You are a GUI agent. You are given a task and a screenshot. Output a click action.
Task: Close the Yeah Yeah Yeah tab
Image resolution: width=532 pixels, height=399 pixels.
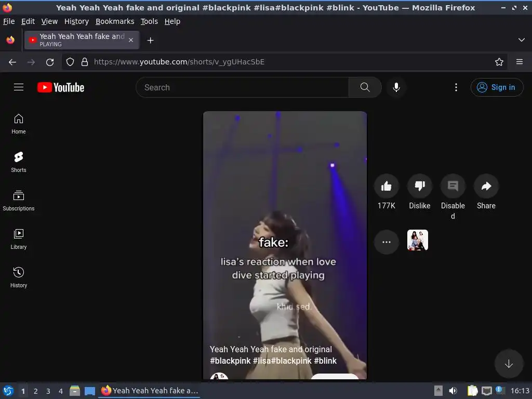[x=131, y=40]
